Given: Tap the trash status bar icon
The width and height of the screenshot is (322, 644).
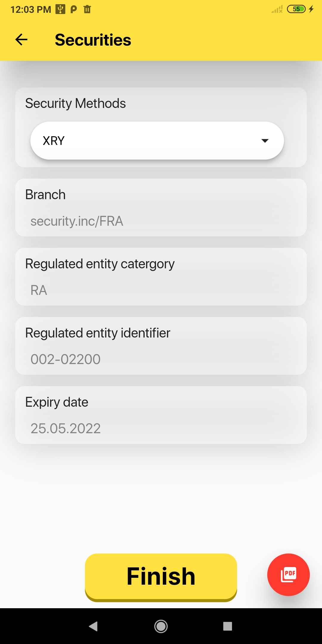Looking at the screenshot, I should coord(87,9).
